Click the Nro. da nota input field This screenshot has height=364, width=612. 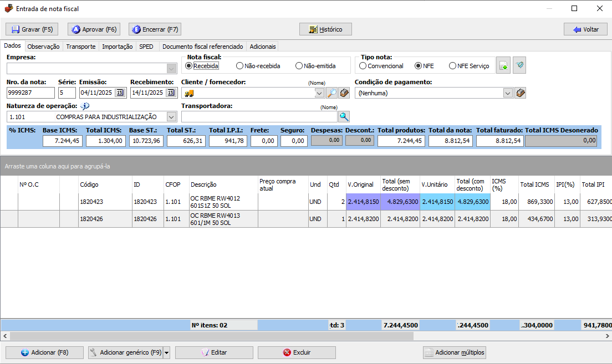[x=30, y=93]
